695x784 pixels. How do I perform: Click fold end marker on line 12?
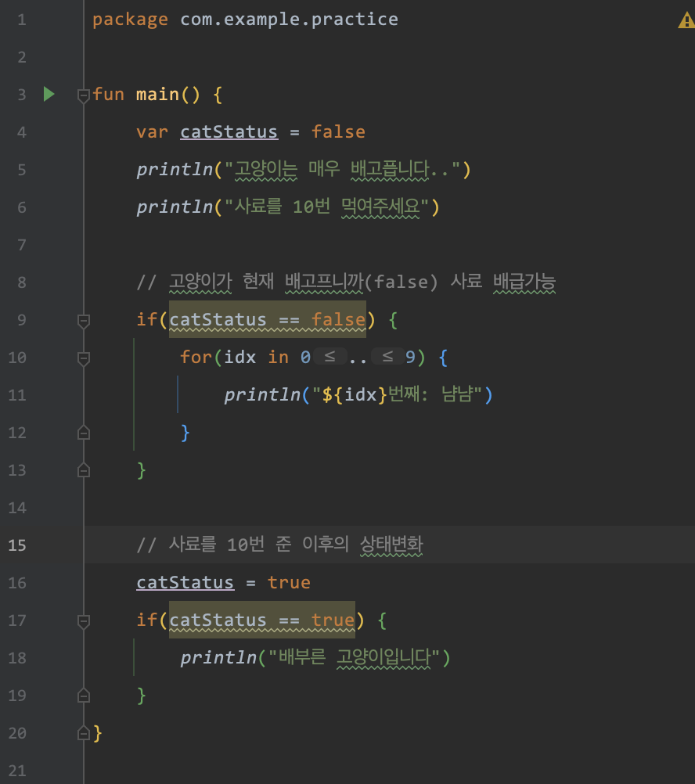click(84, 433)
